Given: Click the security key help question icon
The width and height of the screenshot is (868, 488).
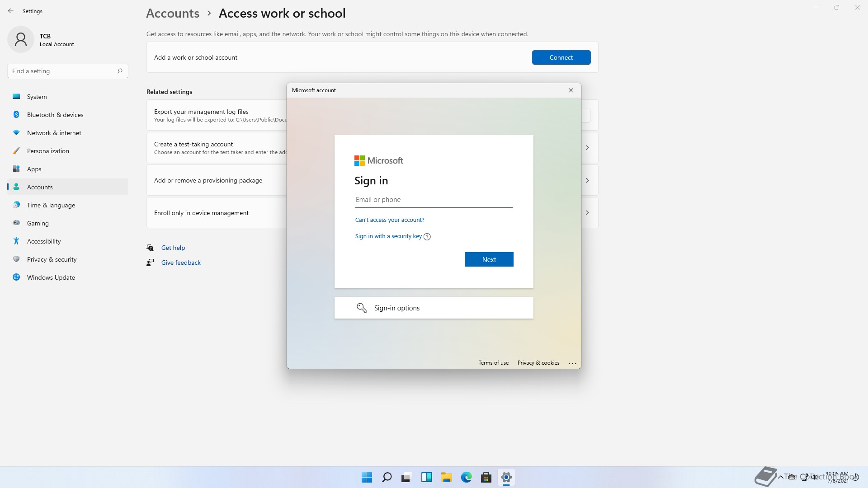Looking at the screenshot, I should 427,237.
